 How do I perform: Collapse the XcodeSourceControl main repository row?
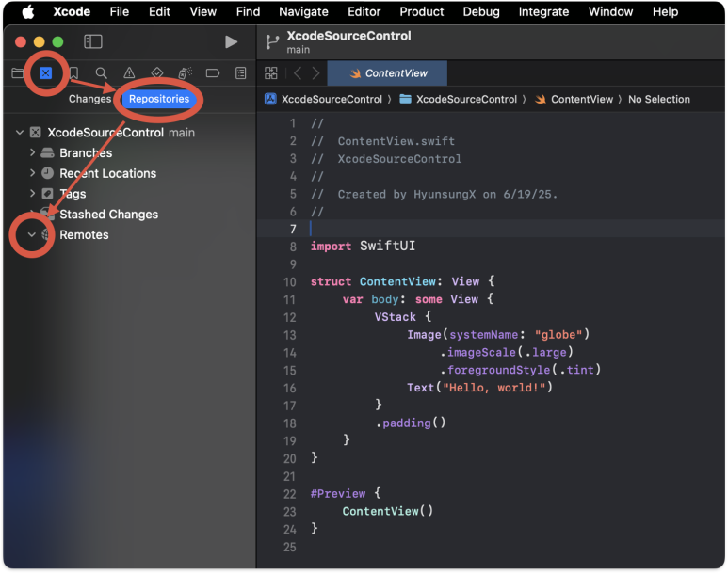click(x=20, y=133)
